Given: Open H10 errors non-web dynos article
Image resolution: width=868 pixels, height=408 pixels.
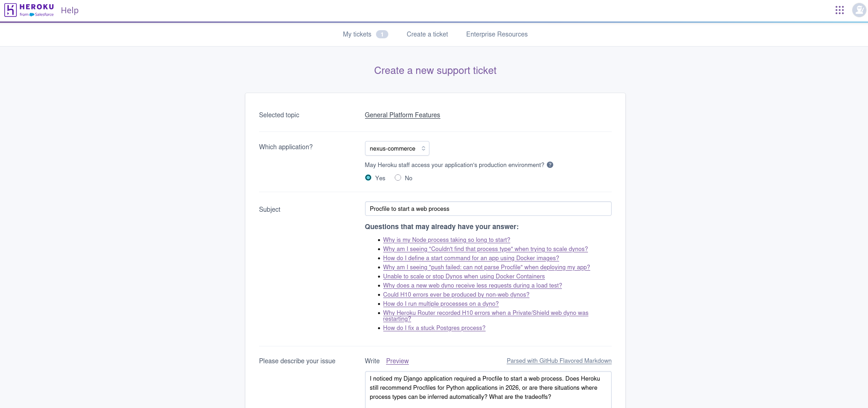Looking at the screenshot, I should pyautogui.click(x=456, y=294).
